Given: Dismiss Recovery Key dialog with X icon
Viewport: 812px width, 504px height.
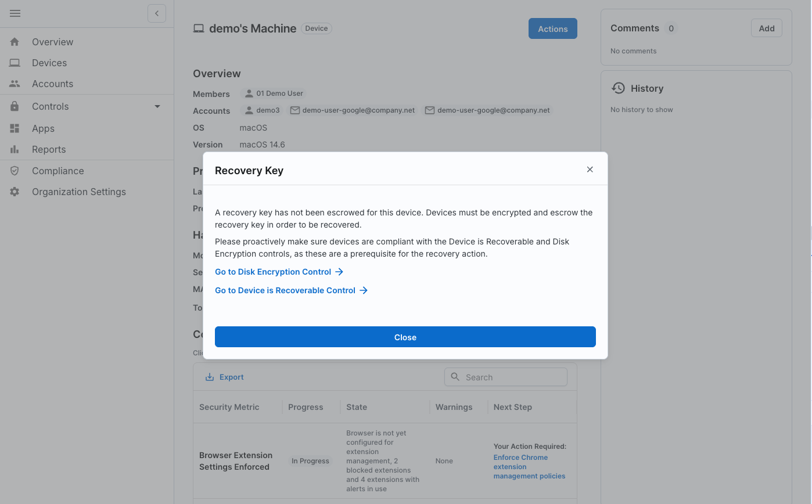Looking at the screenshot, I should (590, 170).
